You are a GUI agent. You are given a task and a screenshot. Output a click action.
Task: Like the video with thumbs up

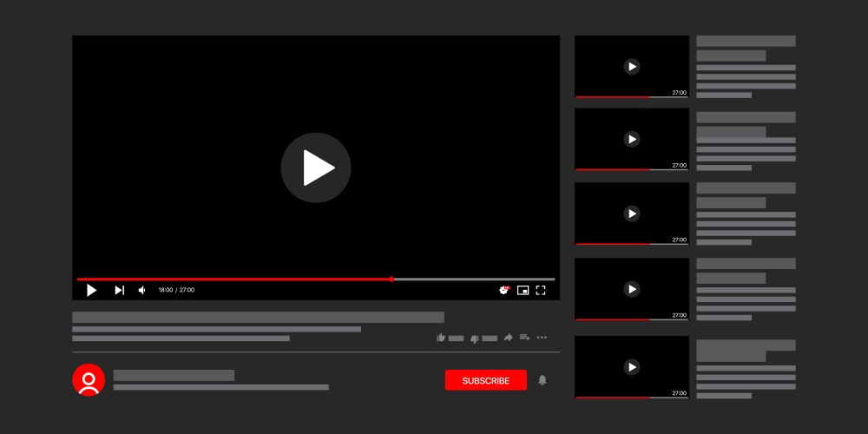(x=441, y=338)
